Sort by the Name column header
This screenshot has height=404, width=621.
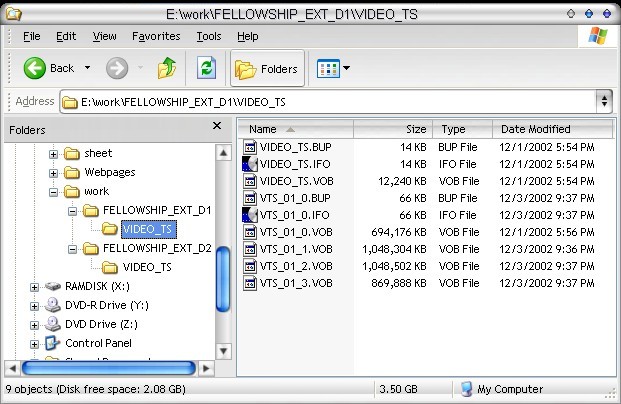coord(295,129)
